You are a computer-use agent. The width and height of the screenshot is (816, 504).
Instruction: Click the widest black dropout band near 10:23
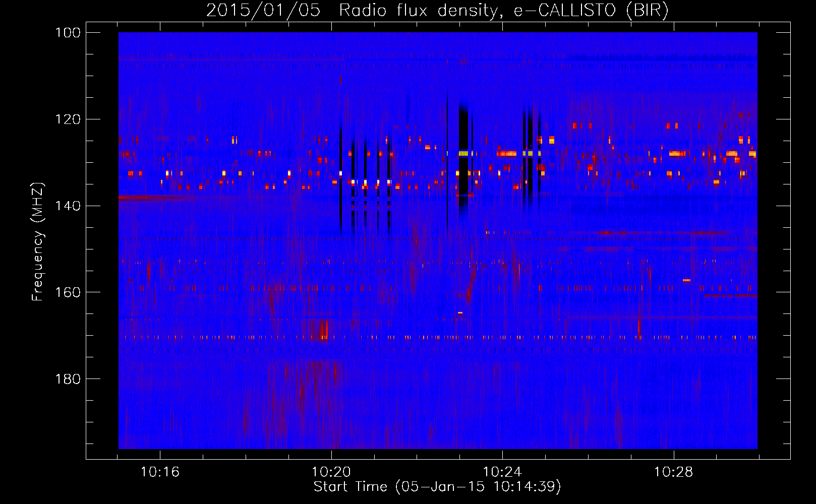(463, 161)
